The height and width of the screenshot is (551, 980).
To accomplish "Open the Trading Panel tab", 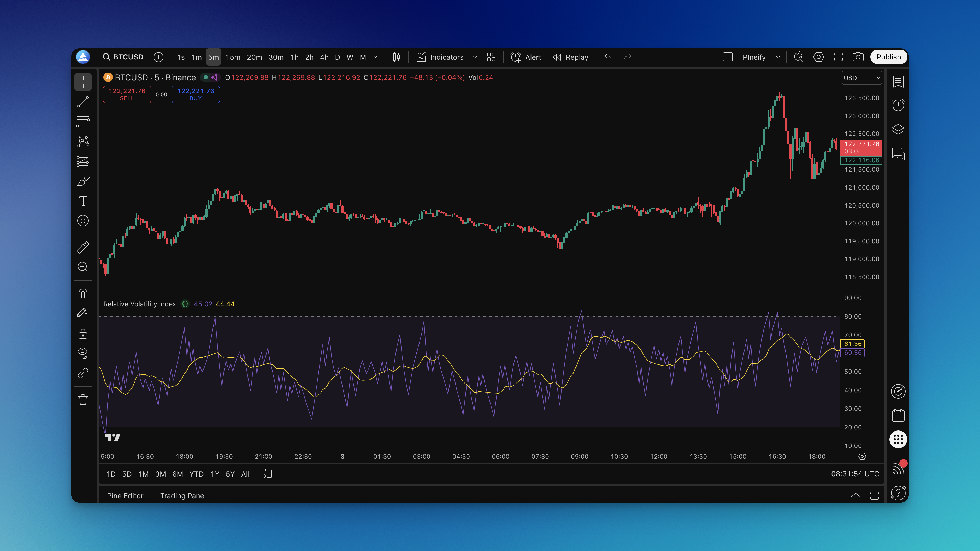I will tap(183, 495).
